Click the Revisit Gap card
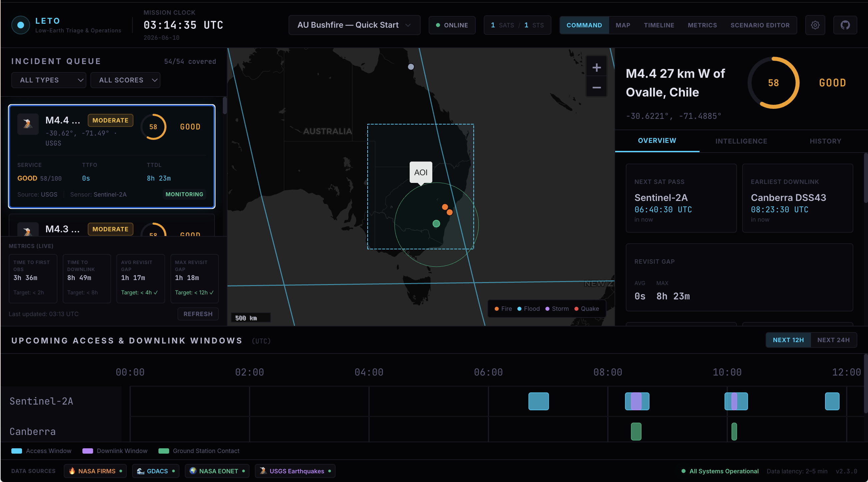This screenshot has width=868, height=482. click(739, 277)
